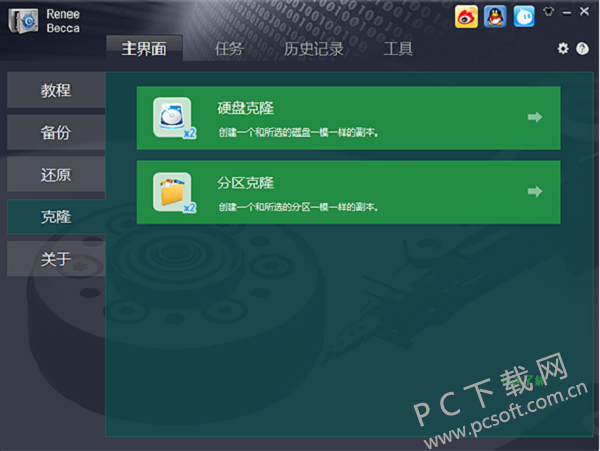Click the arrow on the 分区克隆 card
This screenshot has width=600, height=451.
click(x=535, y=191)
